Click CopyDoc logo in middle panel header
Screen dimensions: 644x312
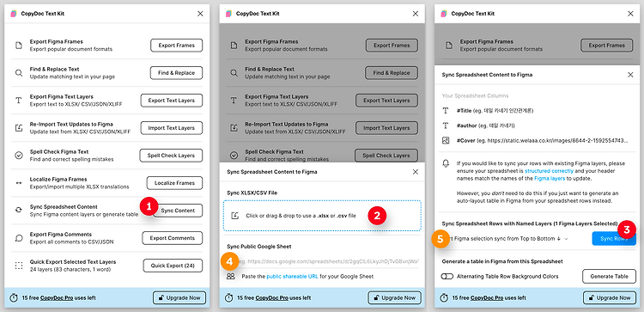point(228,14)
